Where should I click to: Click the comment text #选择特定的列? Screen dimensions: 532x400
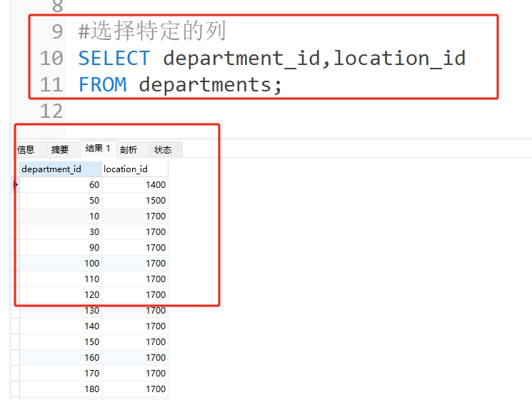(x=152, y=31)
